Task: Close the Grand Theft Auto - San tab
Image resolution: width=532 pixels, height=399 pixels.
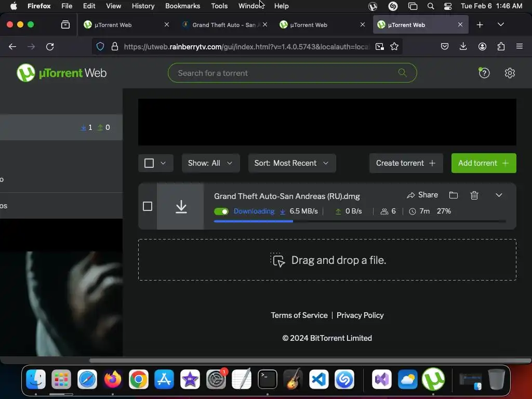Action: (x=265, y=25)
